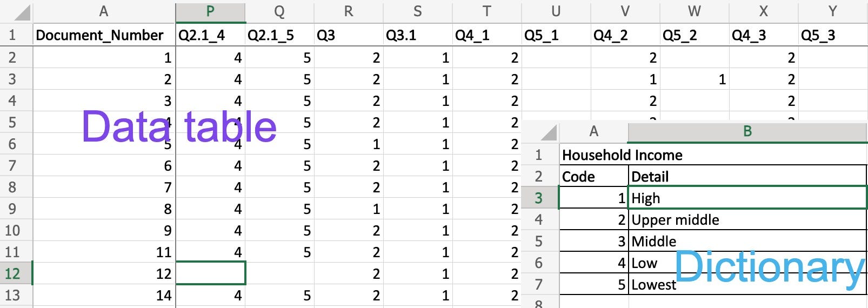
Task: Select row 12 header in the data table
Action: coord(12,273)
